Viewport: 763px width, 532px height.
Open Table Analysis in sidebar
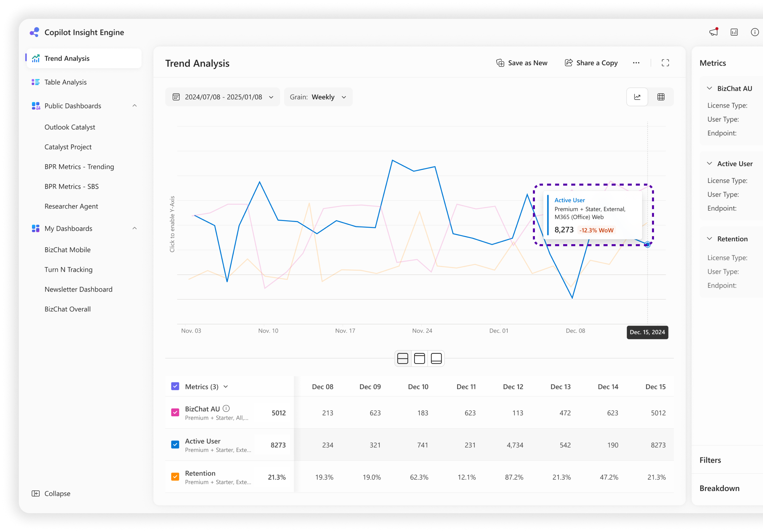click(66, 82)
